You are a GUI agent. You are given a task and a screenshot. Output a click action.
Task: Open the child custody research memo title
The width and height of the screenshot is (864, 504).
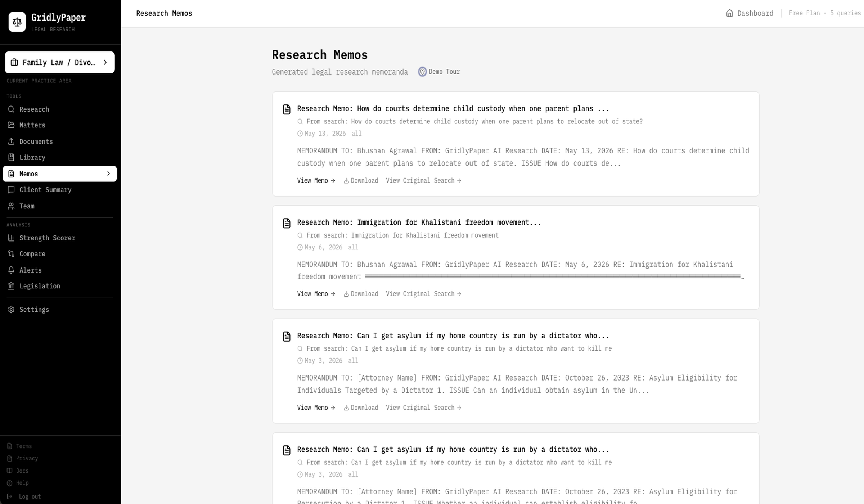point(453,109)
